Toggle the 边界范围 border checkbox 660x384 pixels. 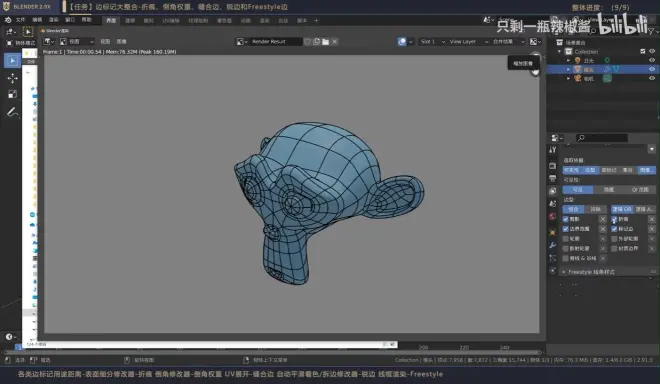coord(566,229)
